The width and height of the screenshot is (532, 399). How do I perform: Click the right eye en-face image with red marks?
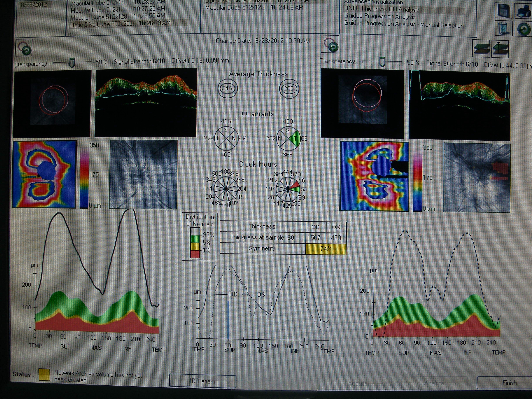click(477, 177)
